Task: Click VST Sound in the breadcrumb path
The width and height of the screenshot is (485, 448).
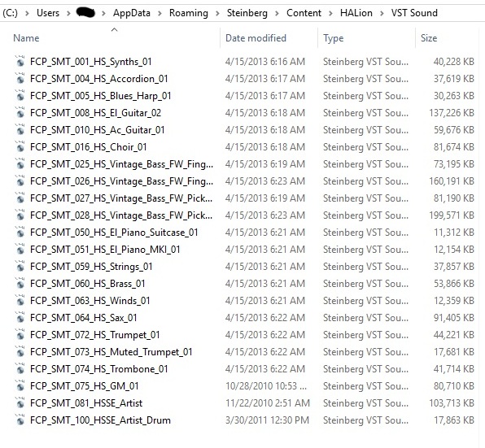Action: coord(414,13)
